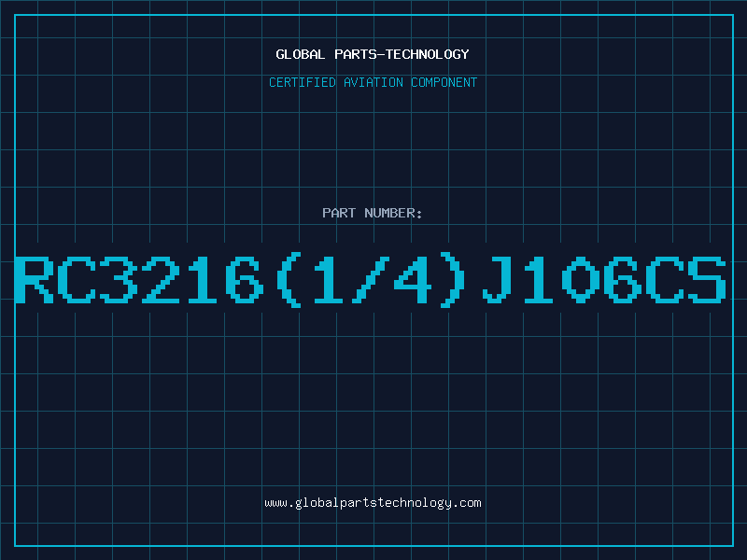Select the CERTIFIED AVIATION COMPONENT subtitle

pos(373,82)
